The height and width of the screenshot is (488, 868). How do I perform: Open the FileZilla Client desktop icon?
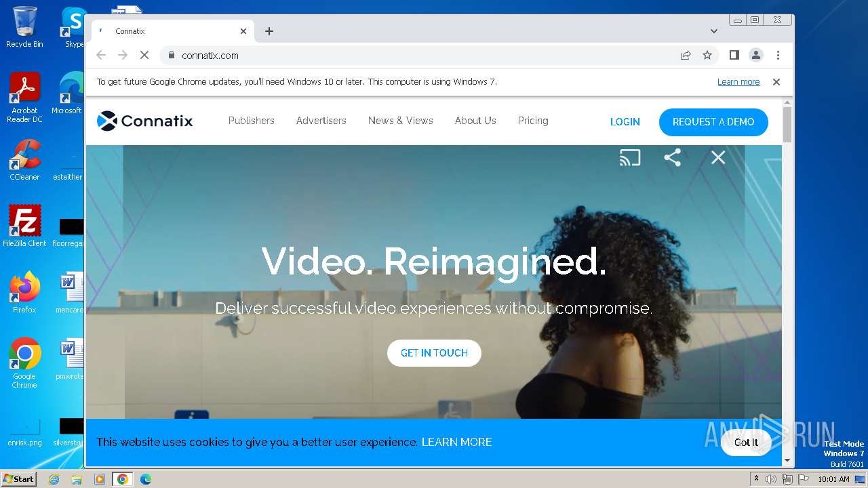(24, 226)
